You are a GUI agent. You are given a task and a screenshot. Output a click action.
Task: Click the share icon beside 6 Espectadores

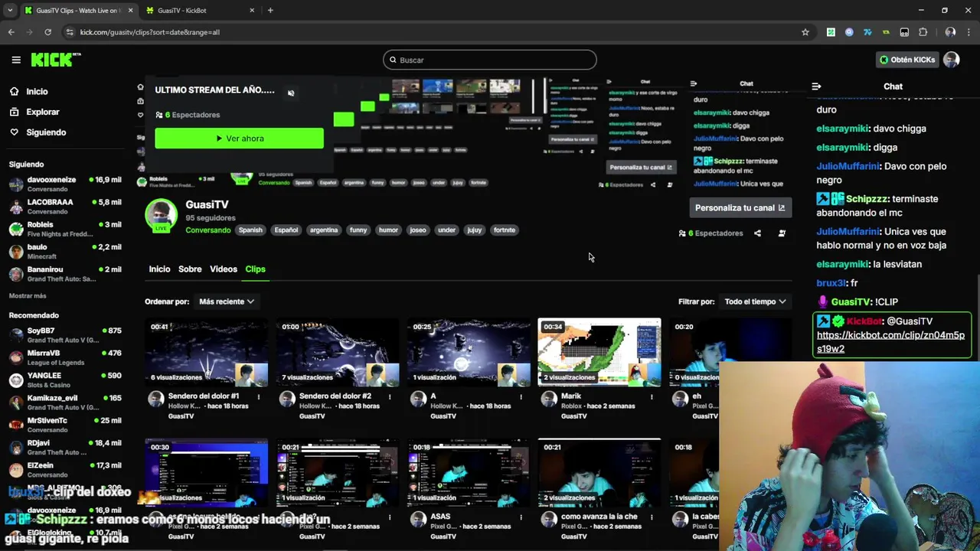coord(757,233)
